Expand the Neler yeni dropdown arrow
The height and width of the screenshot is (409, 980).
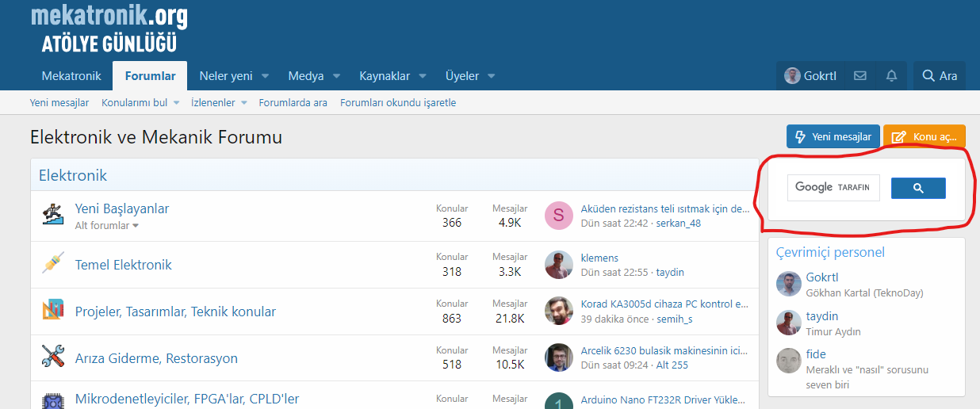(x=265, y=76)
